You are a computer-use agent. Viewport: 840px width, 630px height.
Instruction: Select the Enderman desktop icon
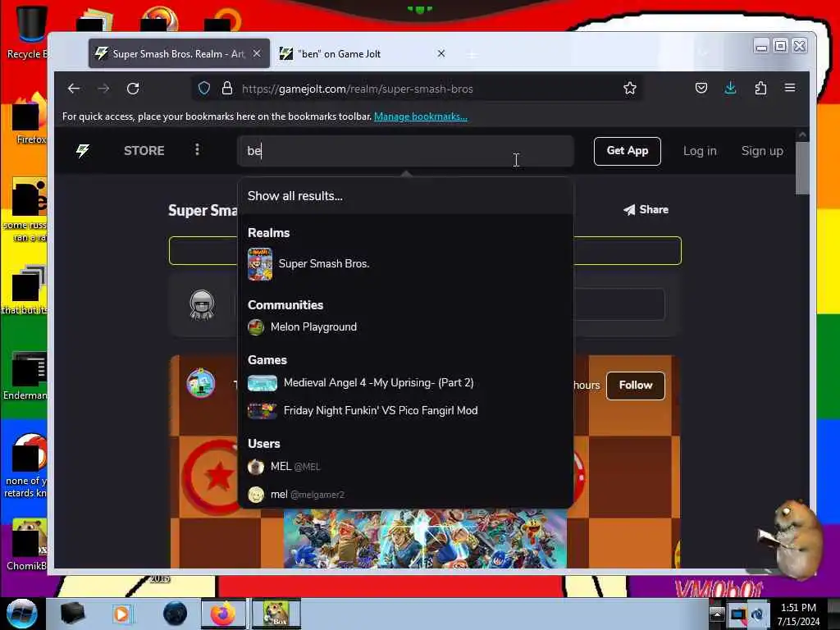[x=27, y=376]
